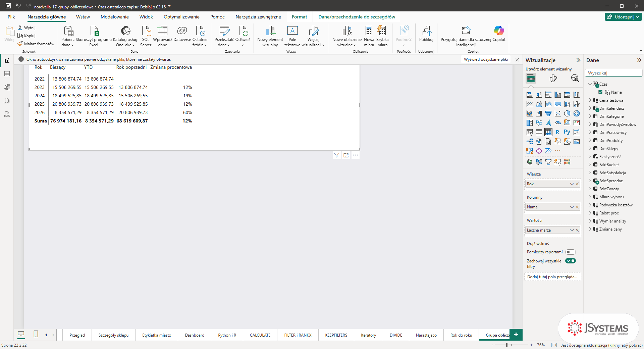This screenshot has width=644, height=349.
Task: Select the pie chart visualization
Action: 567,113
